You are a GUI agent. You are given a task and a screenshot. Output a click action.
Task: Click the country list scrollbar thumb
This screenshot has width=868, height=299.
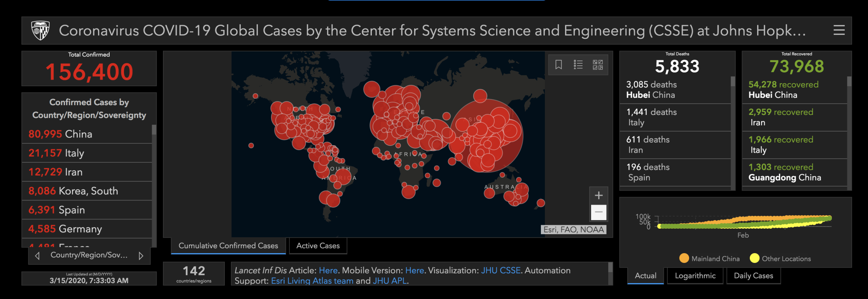coord(154,130)
